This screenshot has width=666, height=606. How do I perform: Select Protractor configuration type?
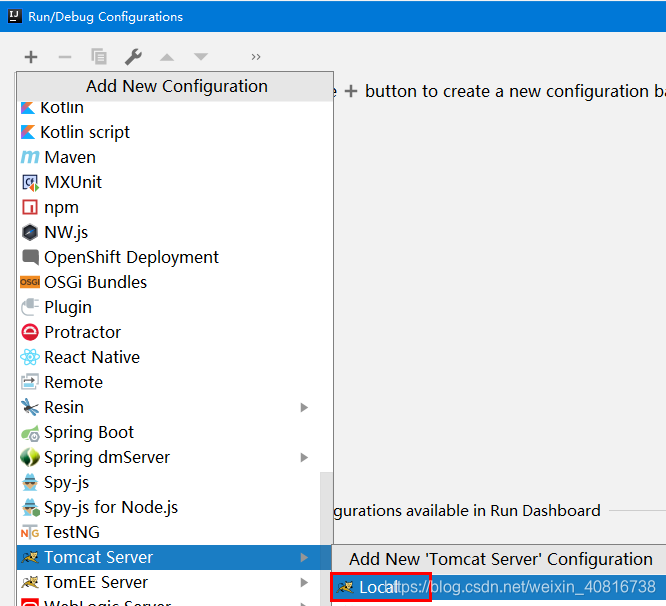point(175,332)
